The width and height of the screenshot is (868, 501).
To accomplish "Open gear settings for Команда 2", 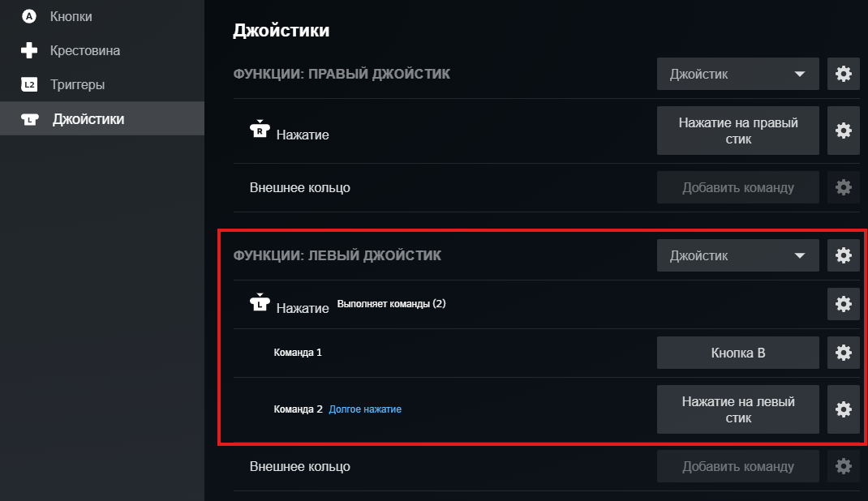I will click(843, 409).
